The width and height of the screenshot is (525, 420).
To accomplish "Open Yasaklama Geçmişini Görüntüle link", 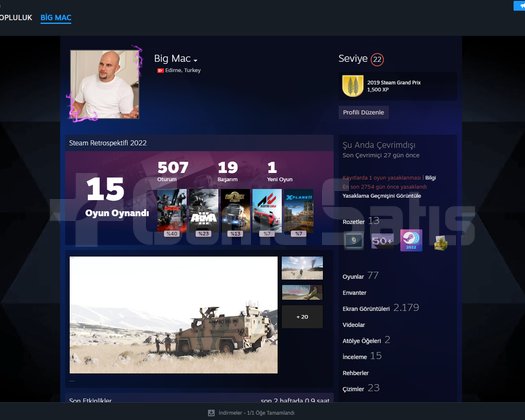I will [x=382, y=196].
